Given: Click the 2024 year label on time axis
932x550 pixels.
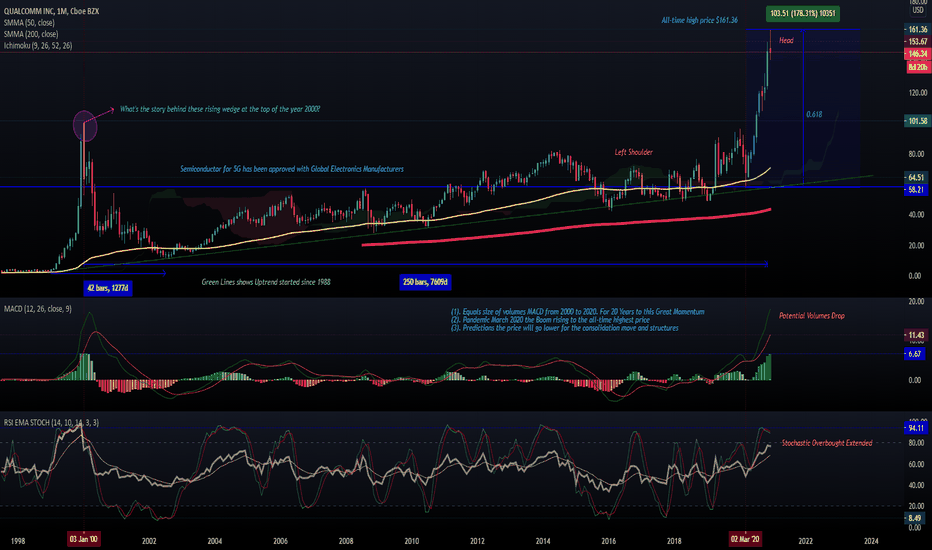Looking at the screenshot, I should coord(871,541).
